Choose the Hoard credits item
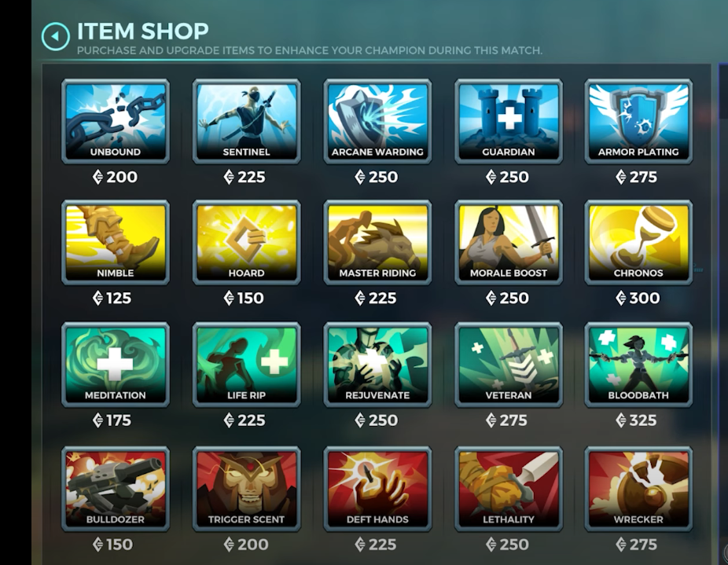The height and width of the screenshot is (565, 728). [x=247, y=242]
